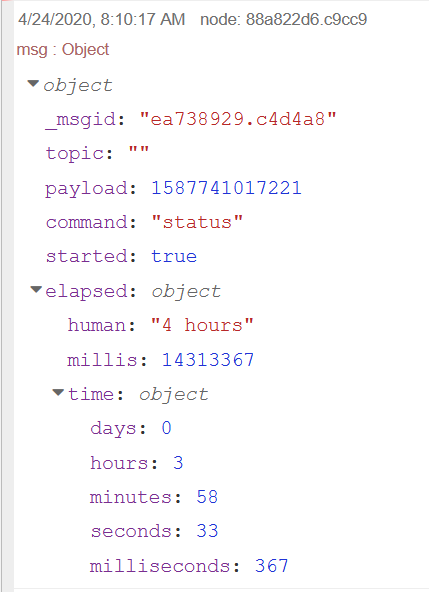Click the msg : Object label

point(63,49)
